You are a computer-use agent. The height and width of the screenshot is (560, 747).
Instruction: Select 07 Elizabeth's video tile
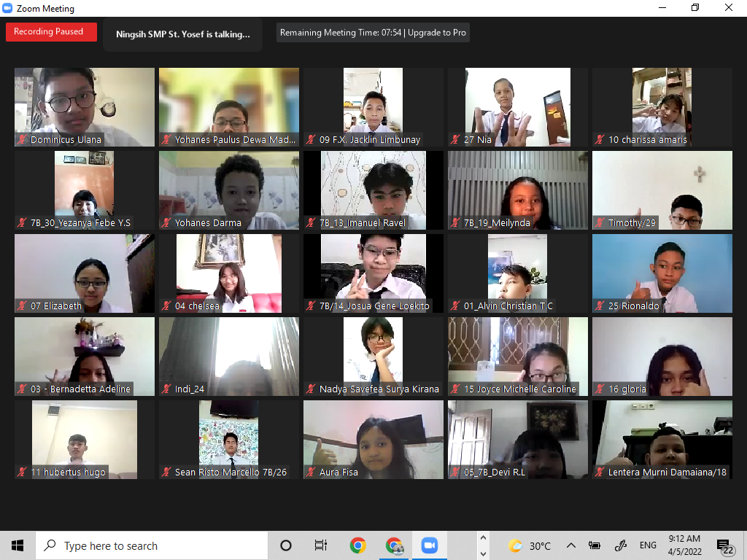pos(85,273)
